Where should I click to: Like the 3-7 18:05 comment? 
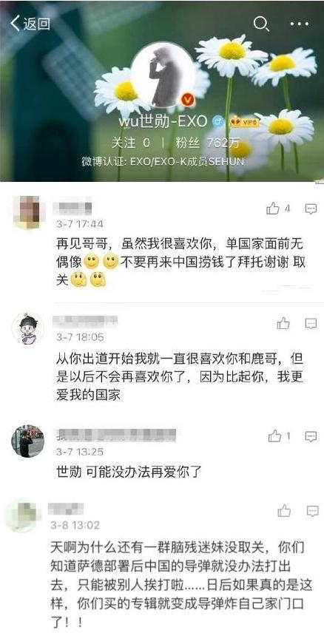coord(283,323)
